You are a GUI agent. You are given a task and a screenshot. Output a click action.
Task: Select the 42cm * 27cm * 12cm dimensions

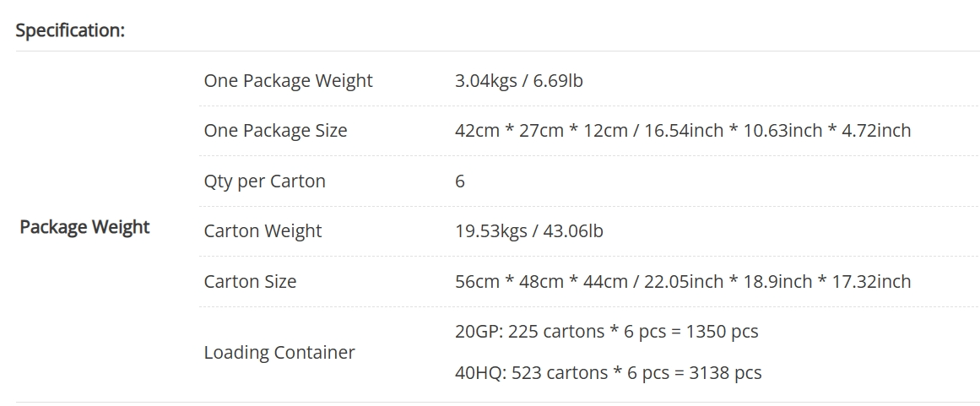tap(541, 131)
